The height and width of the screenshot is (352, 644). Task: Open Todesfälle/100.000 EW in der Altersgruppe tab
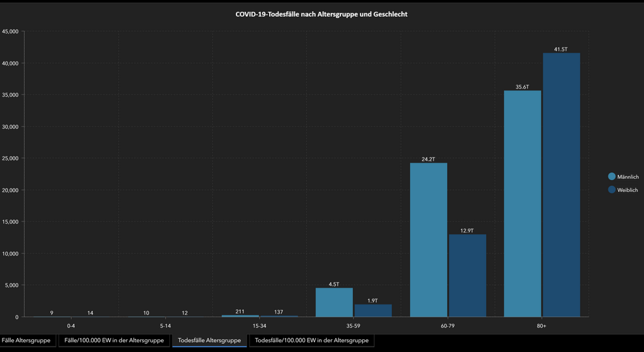tap(312, 341)
